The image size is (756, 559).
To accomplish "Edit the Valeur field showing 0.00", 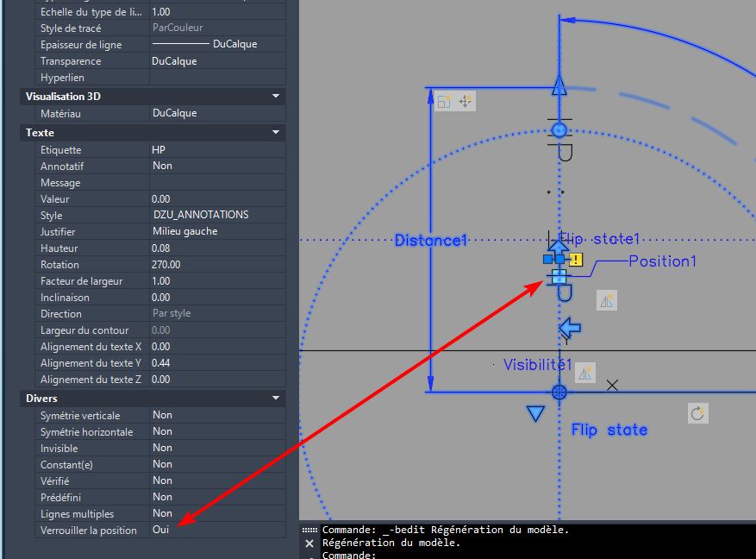I will coord(217,199).
